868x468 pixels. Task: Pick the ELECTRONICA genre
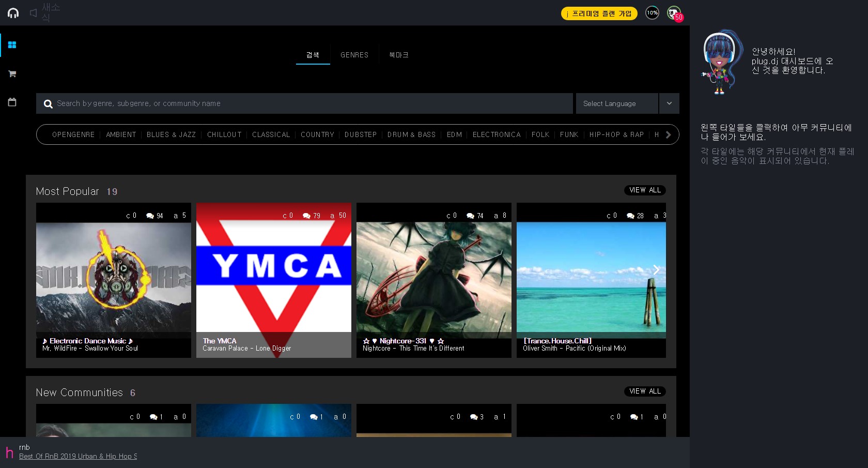click(497, 134)
